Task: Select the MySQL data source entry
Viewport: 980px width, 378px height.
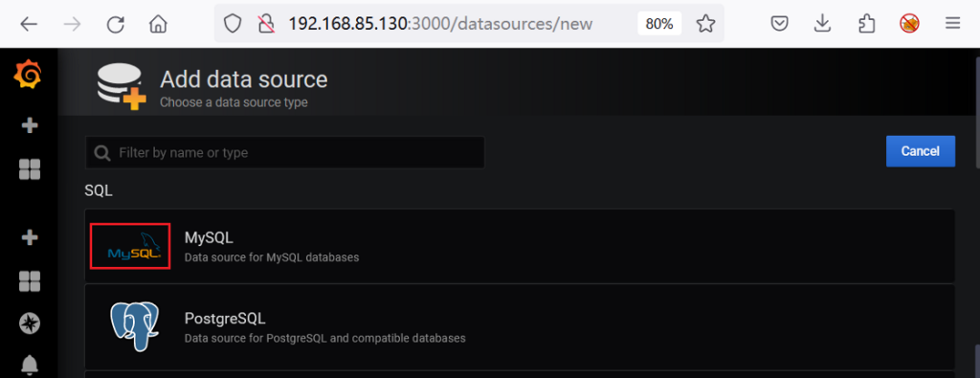Action: [x=520, y=246]
